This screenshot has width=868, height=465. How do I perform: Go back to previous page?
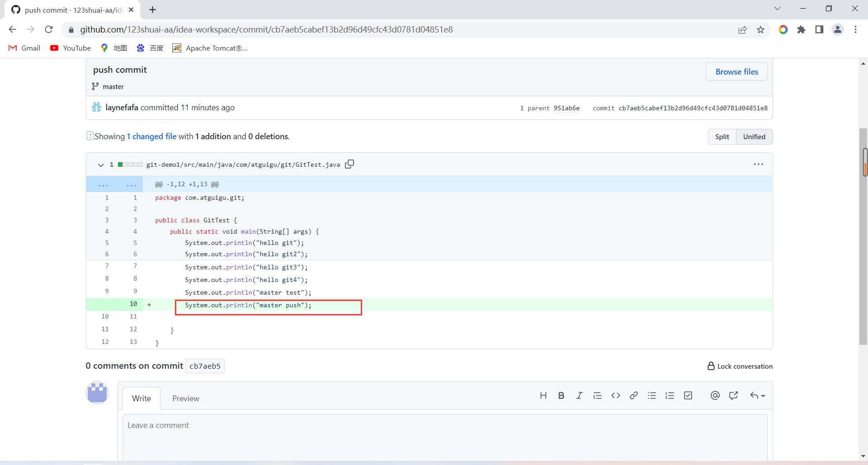(12, 29)
